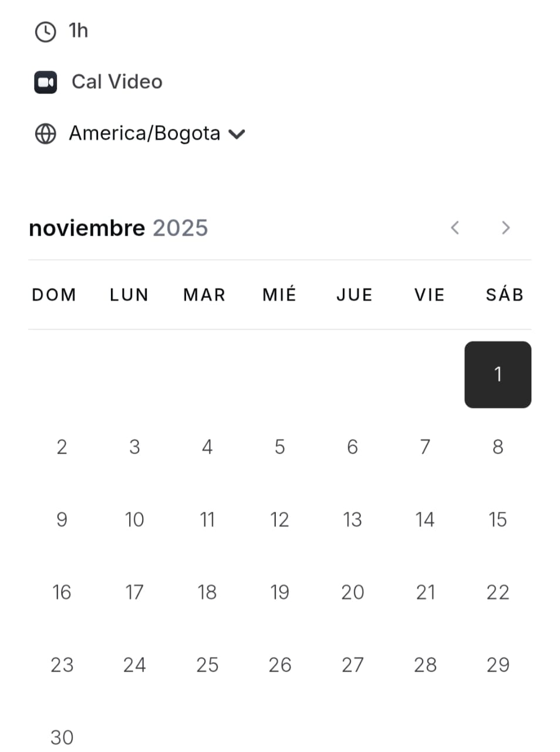Select November 1 highlighted date
Image resolution: width=560 pixels, height=752 pixels.
[x=497, y=374]
